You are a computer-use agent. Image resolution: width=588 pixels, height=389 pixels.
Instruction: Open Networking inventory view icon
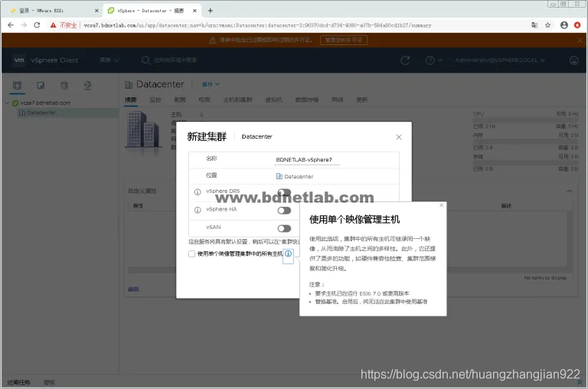pyautogui.click(x=87, y=85)
